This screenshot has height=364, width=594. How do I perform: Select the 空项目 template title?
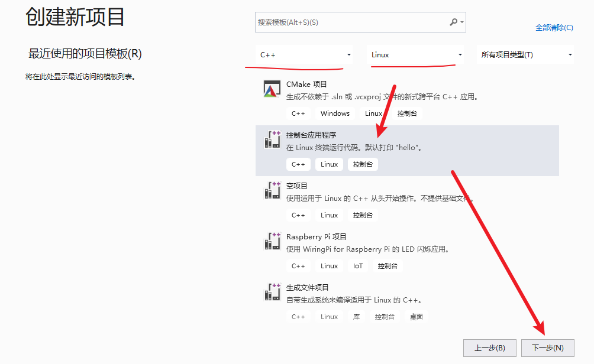pyautogui.click(x=296, y=186)
